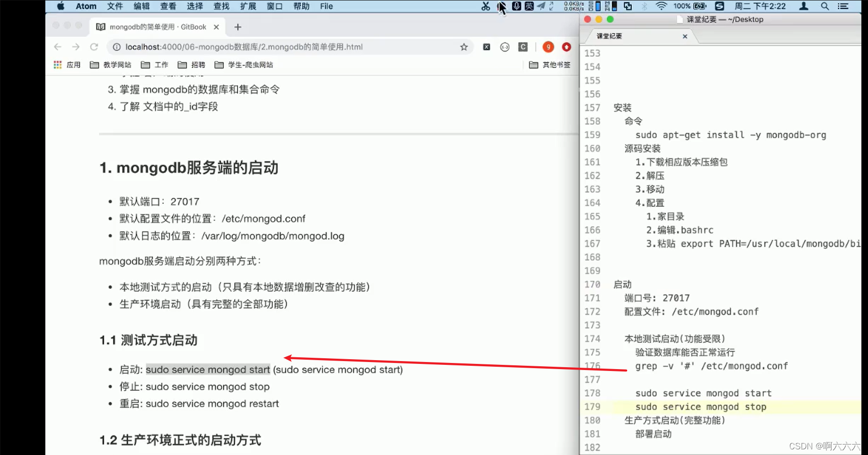Click heading 1.2 生产环境正式的启动方式
868x455 pixels.
[180, 440]
